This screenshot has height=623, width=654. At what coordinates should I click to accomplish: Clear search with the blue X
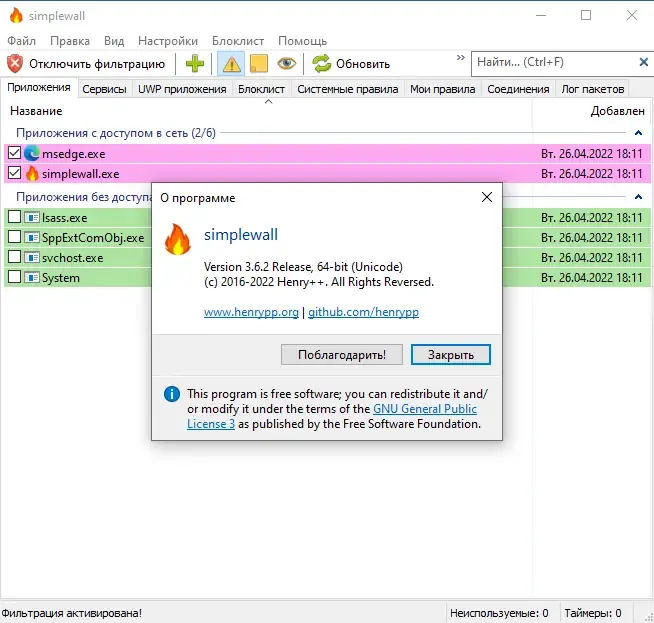pyautogui.click(x=644, y=62)
